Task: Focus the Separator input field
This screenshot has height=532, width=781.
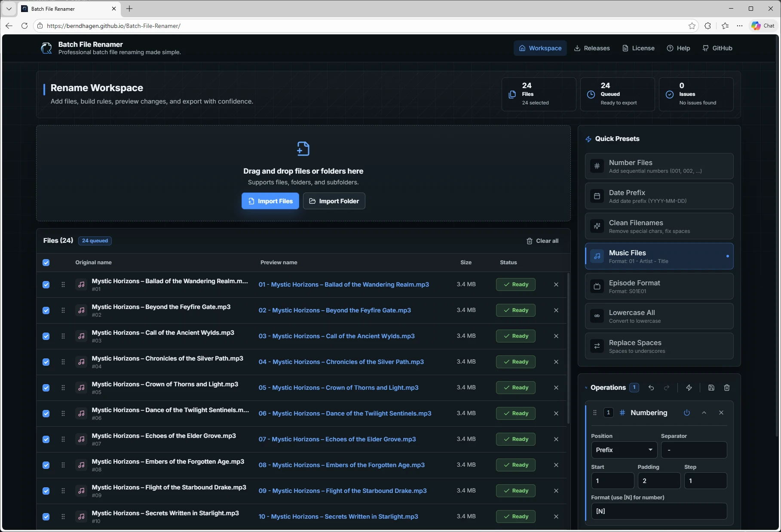Action: click(x=694, y=450)
